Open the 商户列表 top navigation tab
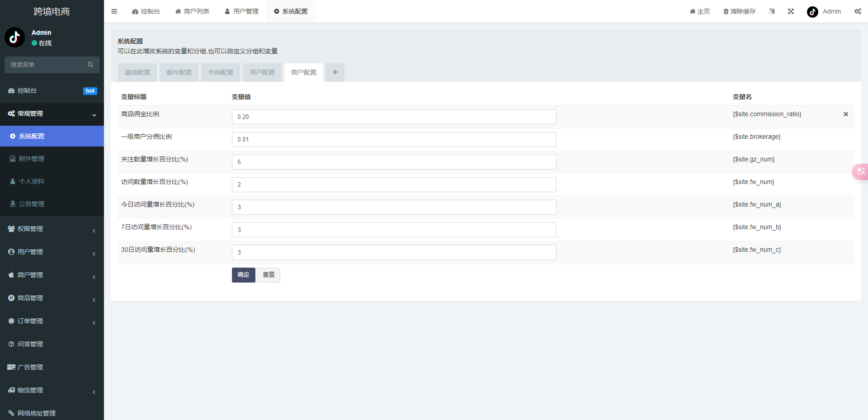 click(192, 11)
